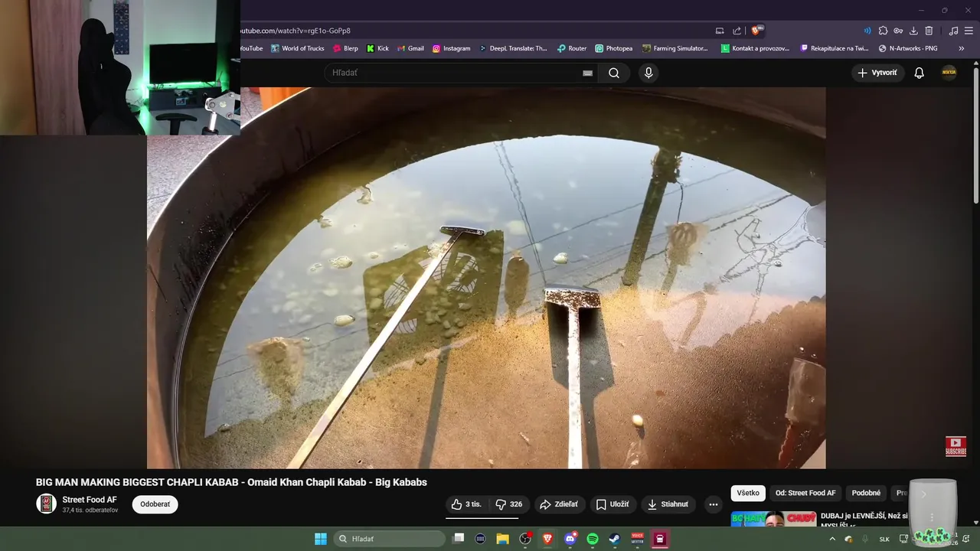Open the three-dot more actions menu

tap(714, 504)
